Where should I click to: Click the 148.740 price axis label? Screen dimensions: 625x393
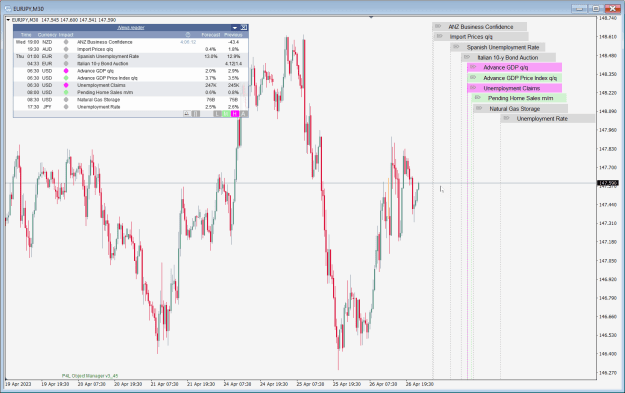(x=608, y=18)
